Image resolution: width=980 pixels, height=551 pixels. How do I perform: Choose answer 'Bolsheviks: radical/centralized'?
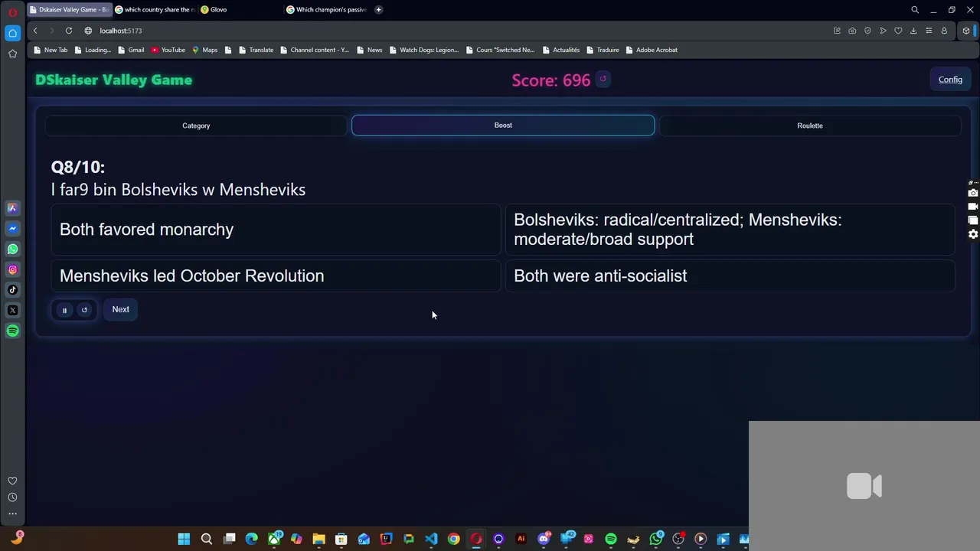click(730, 230)
